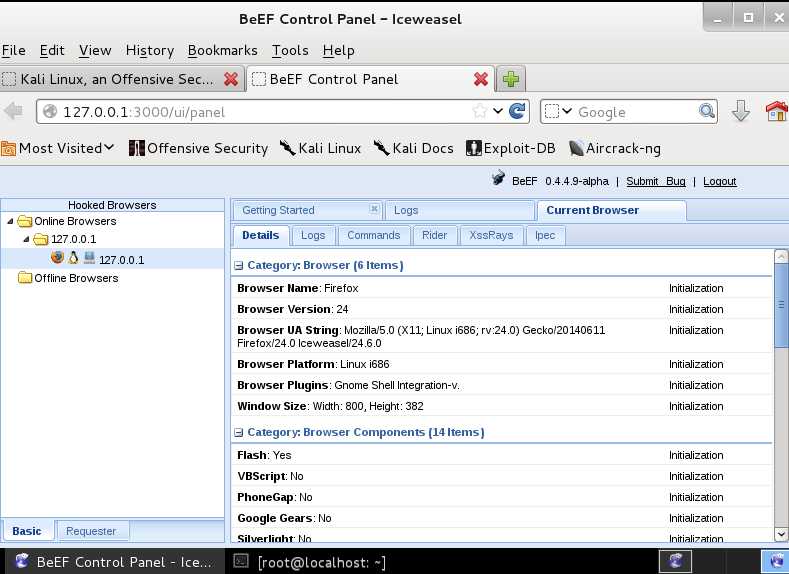Open Exploit-DB bookmark

click(511, 148)
